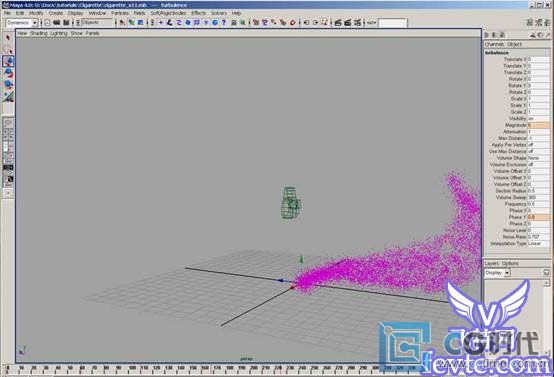554x377 pixels.
Task: Open the File menu
Action: tap(7, 13)
